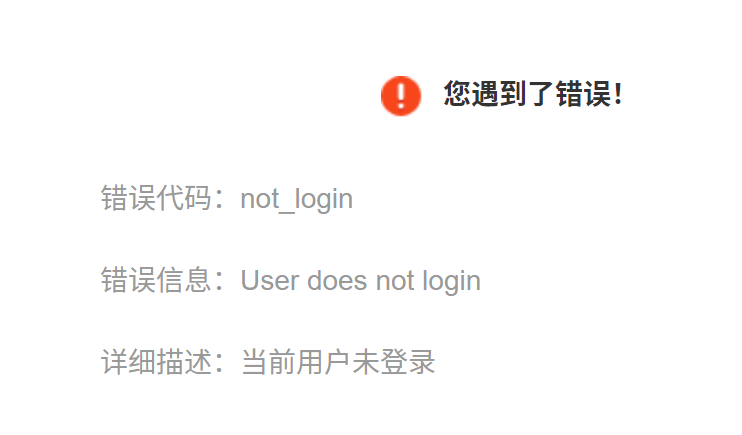Select the heading 您遇到了错误!
The image size is (742, 435).
point(533,94)
